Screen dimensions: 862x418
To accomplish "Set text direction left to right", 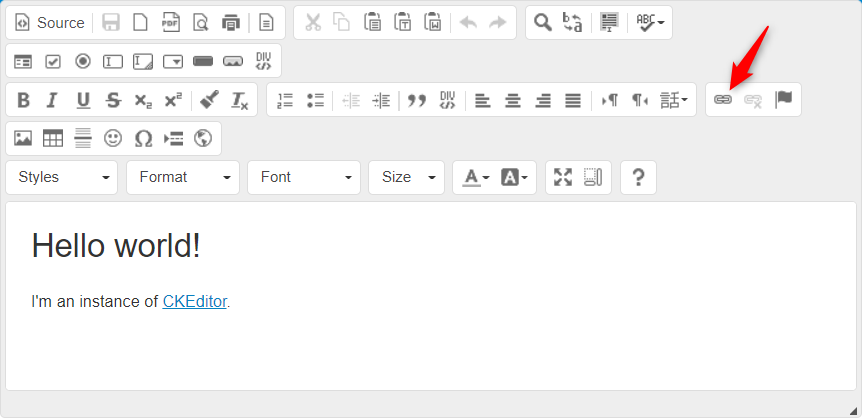I will (609, 100).
